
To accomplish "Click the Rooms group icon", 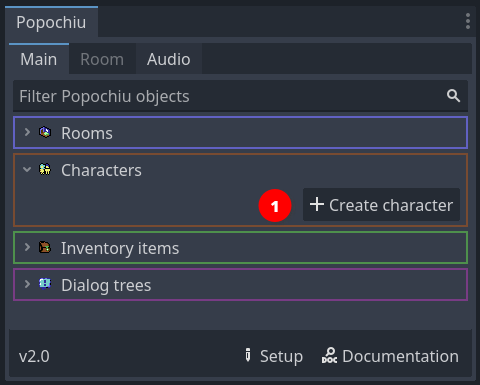I will tap(45, 132).
